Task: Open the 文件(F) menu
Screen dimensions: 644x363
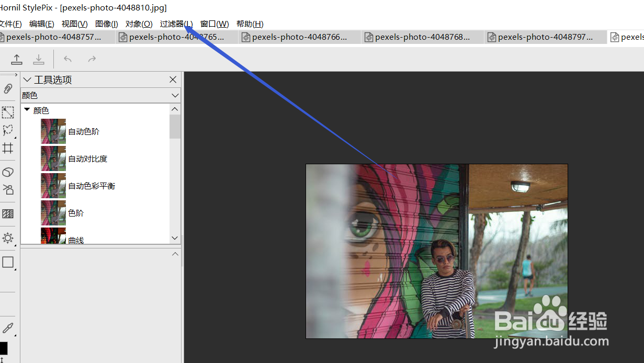Action: point(10,24)
